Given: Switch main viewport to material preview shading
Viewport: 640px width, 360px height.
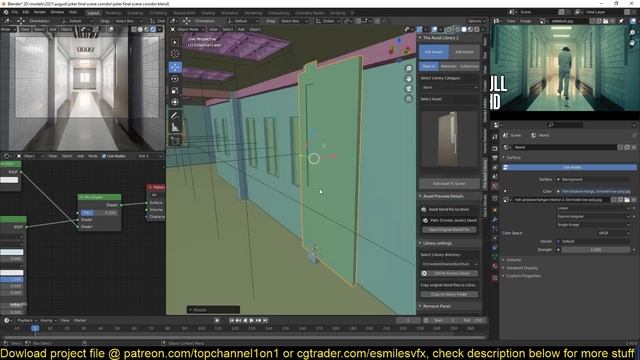Looking at the screenshot, I should (470, 29).
